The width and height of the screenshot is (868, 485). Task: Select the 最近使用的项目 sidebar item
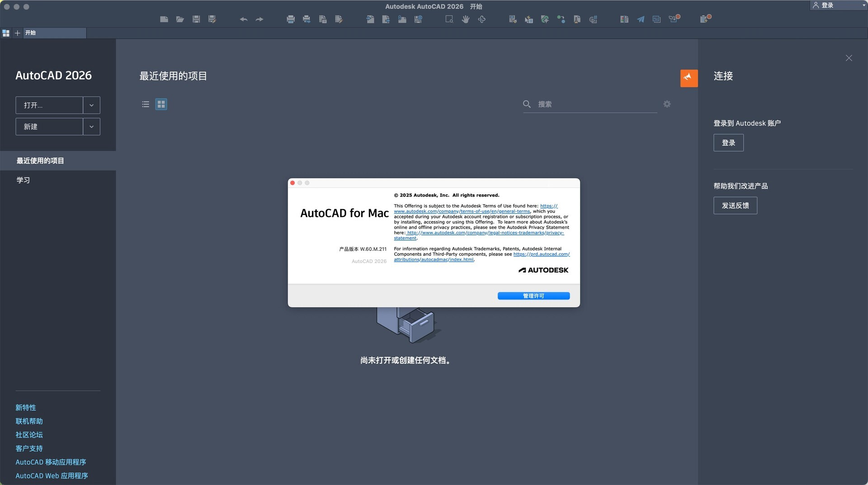coord(58,160)
